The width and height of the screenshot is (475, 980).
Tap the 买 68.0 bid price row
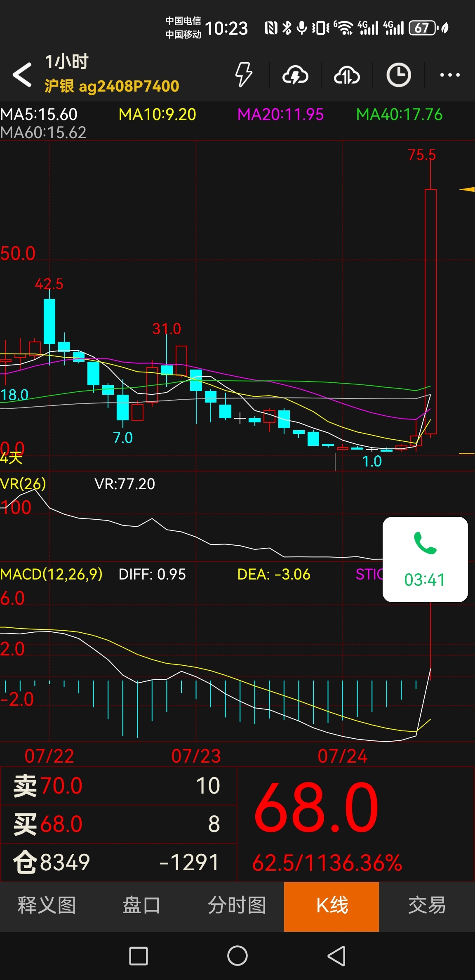click(x=119, y=824)
